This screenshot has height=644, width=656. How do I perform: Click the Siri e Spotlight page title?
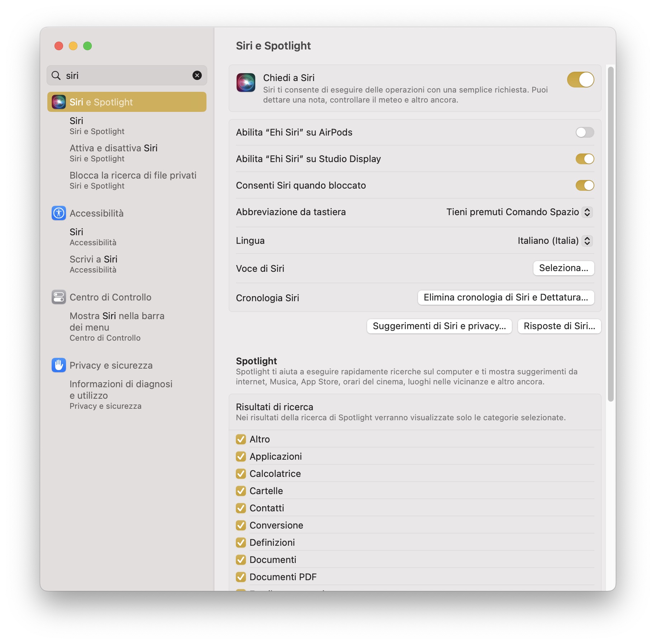[273, 46]
